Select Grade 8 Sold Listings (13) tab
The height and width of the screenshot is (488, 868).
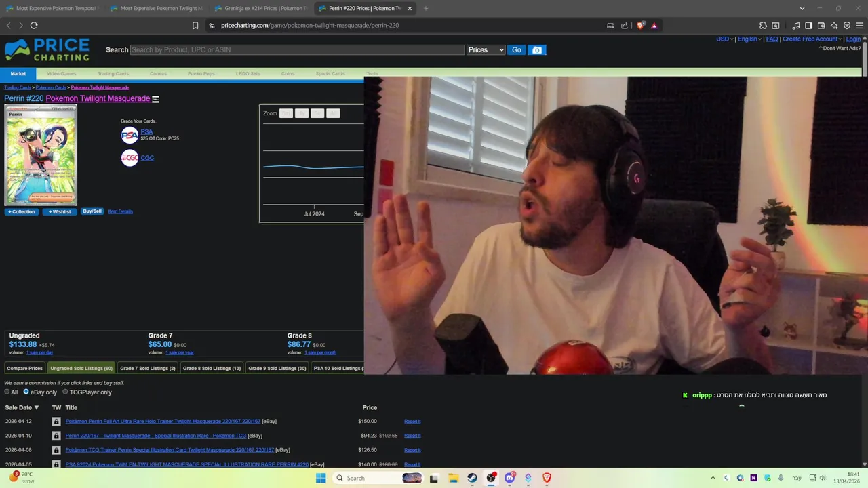[x=212, y=368]
